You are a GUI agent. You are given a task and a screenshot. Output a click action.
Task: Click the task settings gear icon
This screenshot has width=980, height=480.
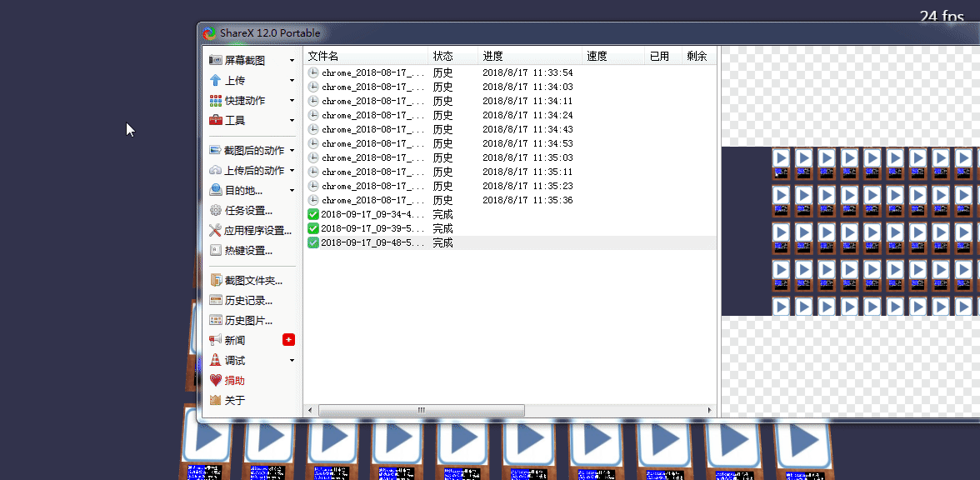[x=215, y=211]
